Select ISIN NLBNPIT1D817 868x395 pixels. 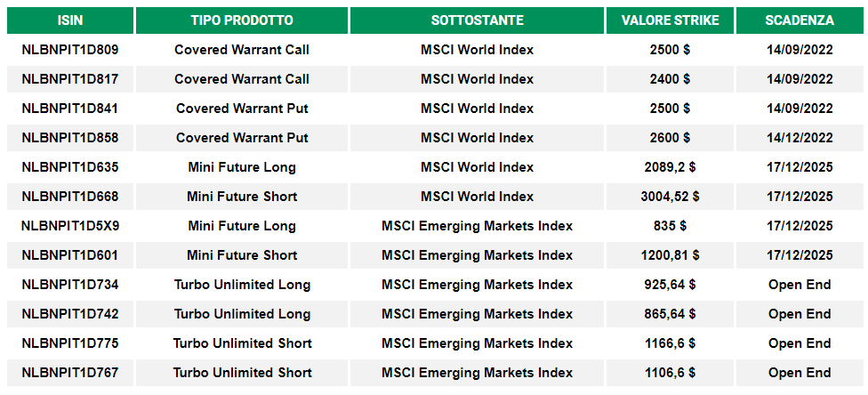[x=70, y=79]
